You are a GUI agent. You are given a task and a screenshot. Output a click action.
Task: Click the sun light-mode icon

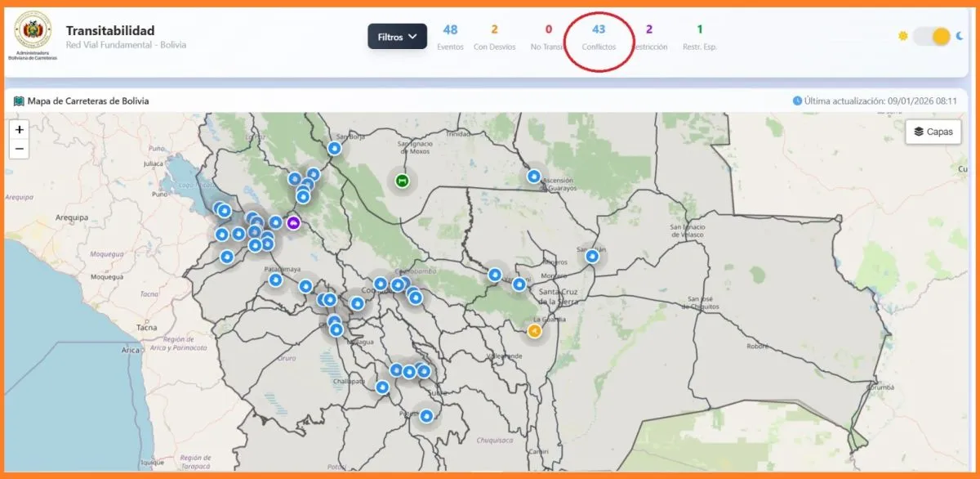coord(903,36)
